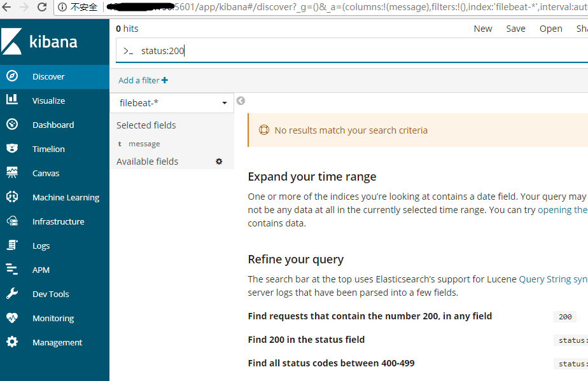The height and width of the screenshot is (381, 588).
Task: Select the message selected field
Action: [x=144, y=144]
